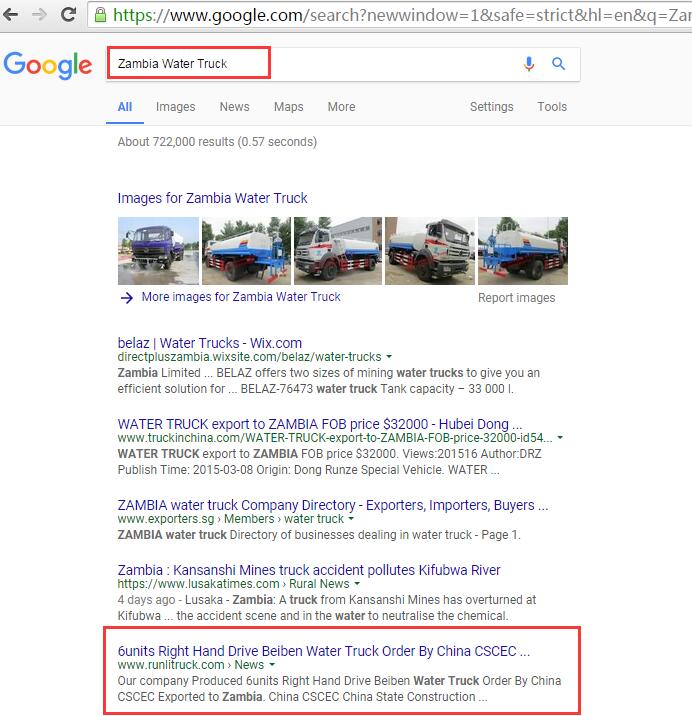Click the magnifying glass search button
This screenshot has width=692, height=716.
[x=558, y=63]
